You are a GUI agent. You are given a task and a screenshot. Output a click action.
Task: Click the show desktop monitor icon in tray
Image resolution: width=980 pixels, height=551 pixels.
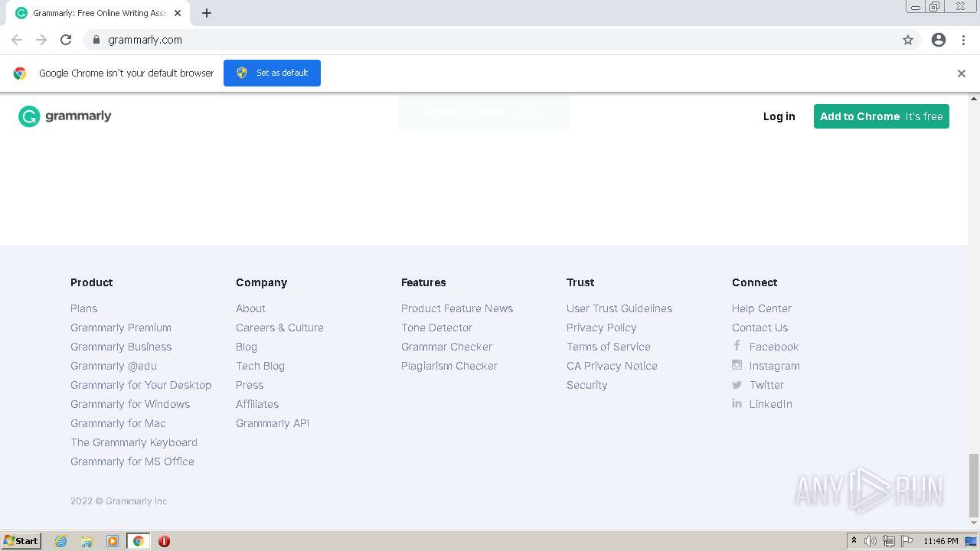coord(971,541)
